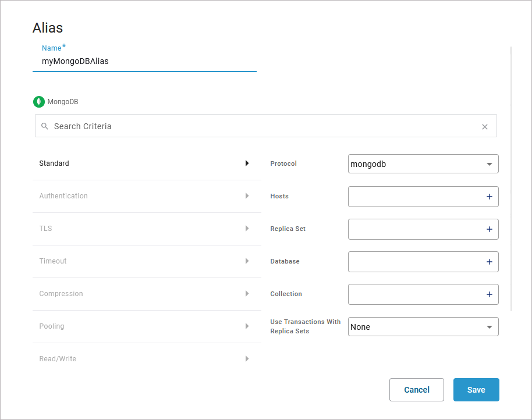Select the Read/Write category
This screenshot has width=532, height=420.
(x=58, y=359)
